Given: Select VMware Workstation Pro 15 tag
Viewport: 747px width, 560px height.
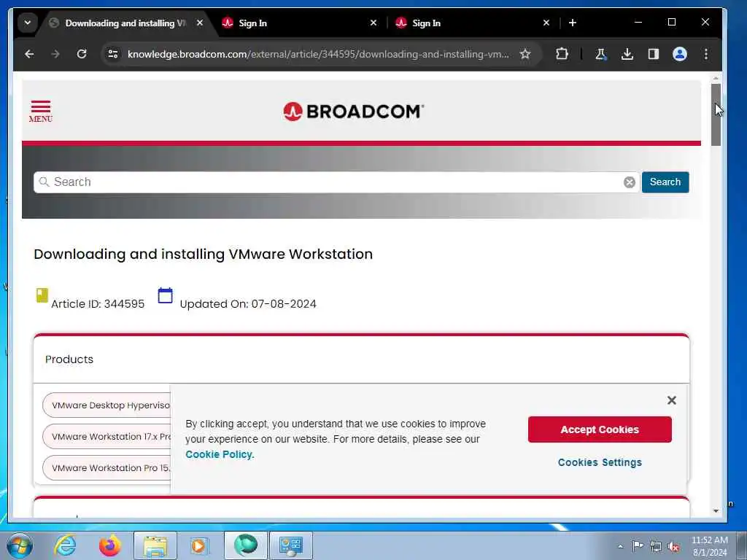Looking at the screenshot, I should pyautogui.click(x=107, y=468).
